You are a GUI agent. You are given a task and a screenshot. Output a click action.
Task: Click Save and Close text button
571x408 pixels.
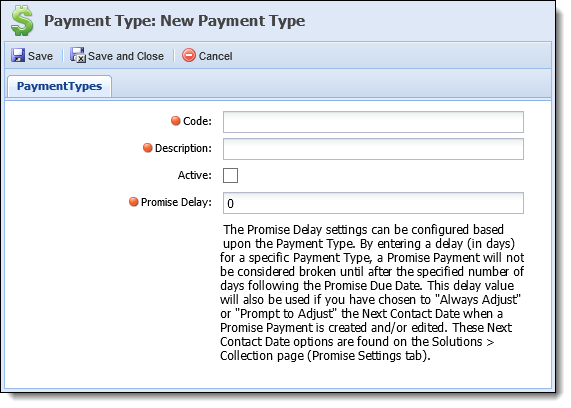[126, 56]
